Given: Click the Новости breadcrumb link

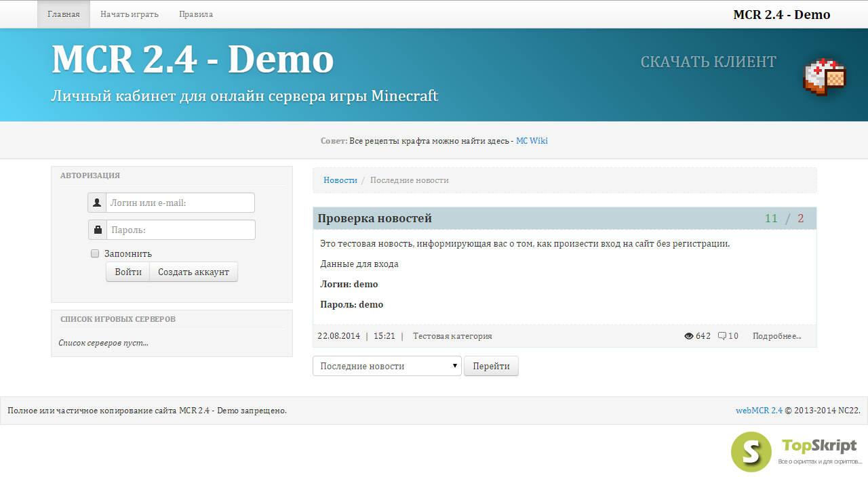Looking at the screenshot, I should click(340, 180).
